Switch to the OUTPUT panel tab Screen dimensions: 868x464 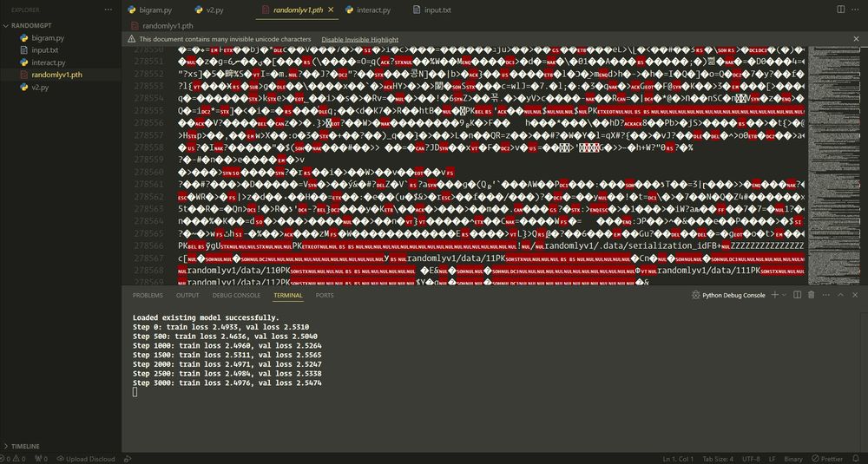click(187, 296)
